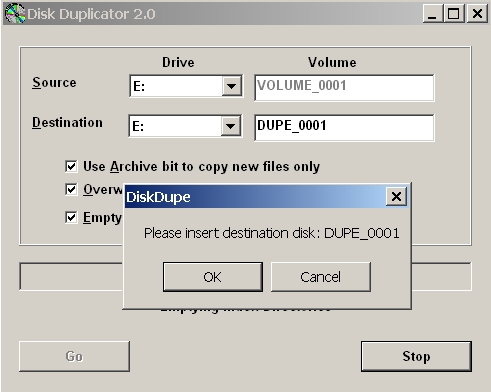Open the Source drive dropdown arrow
Viewport: 491px width, 392px height.
coord(232,86)
